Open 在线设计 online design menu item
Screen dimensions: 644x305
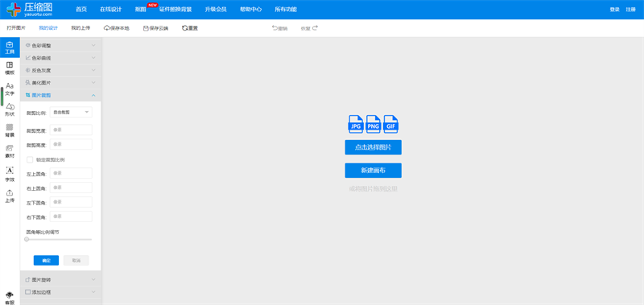tap(110, 10)
